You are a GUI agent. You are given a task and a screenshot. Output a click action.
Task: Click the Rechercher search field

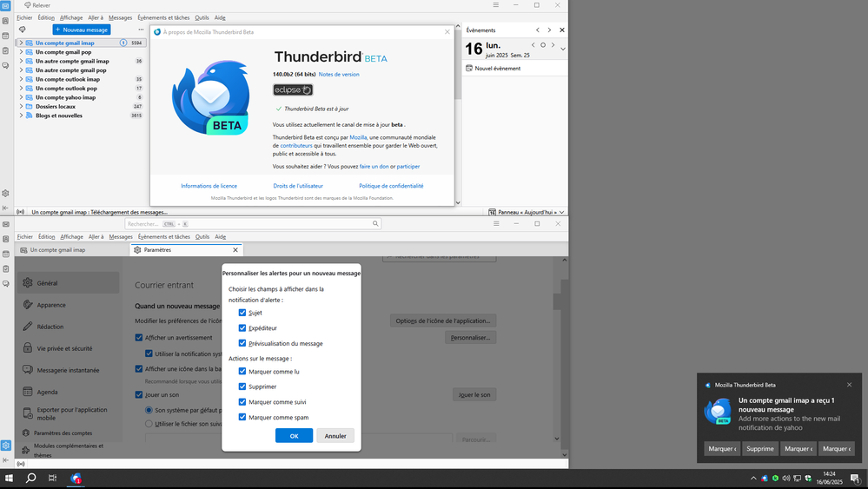[252, 224]
